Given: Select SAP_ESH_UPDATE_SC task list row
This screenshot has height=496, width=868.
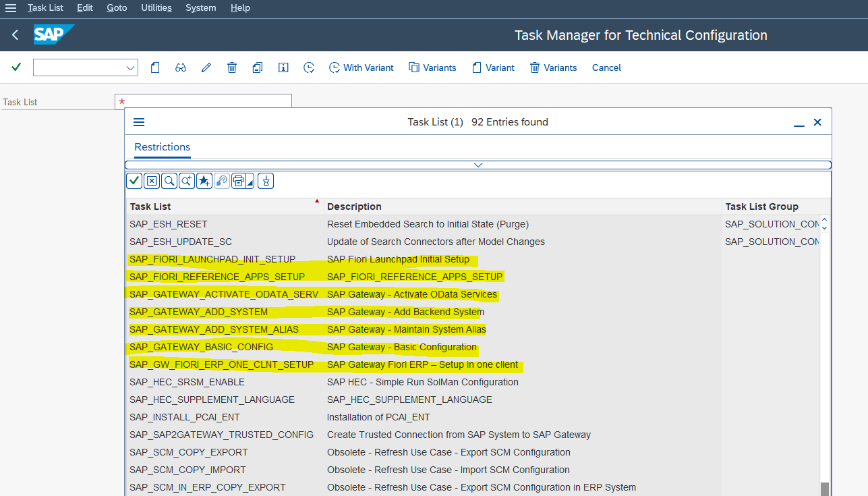Looking at the screenshot, I should (x=181, y=242).
